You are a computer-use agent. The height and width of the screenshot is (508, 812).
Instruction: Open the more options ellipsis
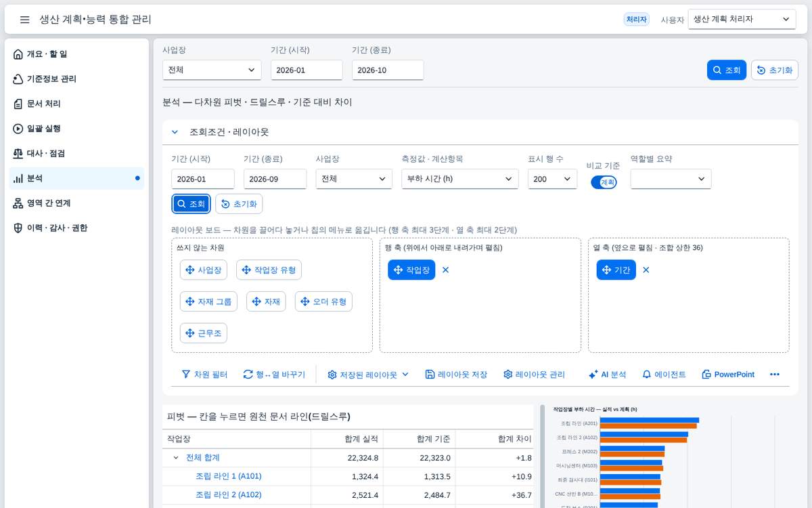[x=775, y=375]
